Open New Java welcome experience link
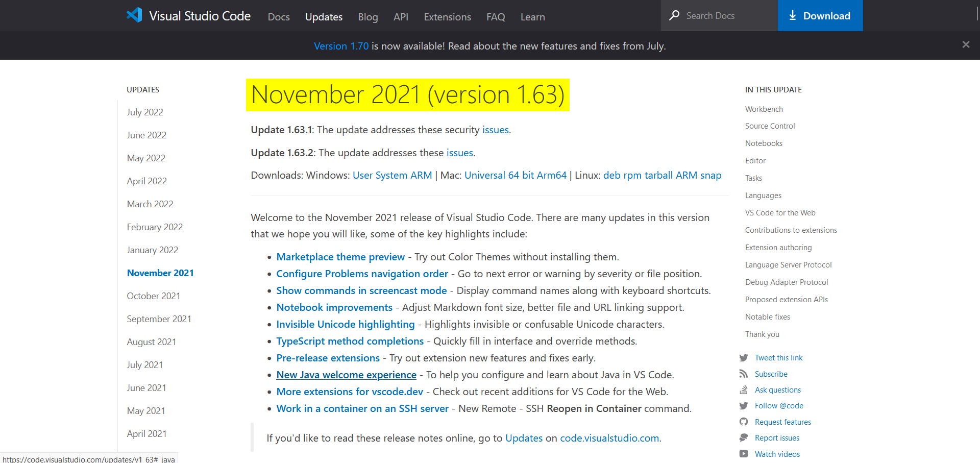 (x=347, y=375)
